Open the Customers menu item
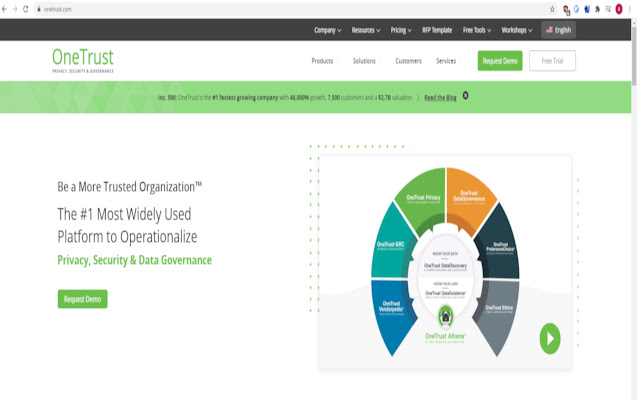Screen dimensions: 640x400 click(408, 61)
